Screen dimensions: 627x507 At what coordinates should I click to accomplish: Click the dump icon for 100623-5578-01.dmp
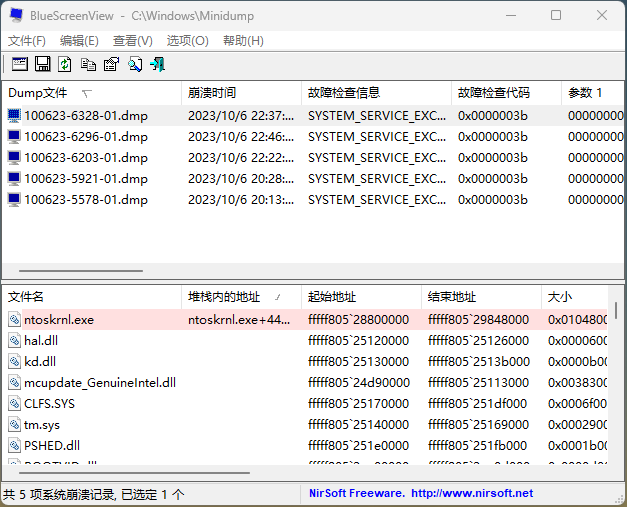click(x=14, y=200)
